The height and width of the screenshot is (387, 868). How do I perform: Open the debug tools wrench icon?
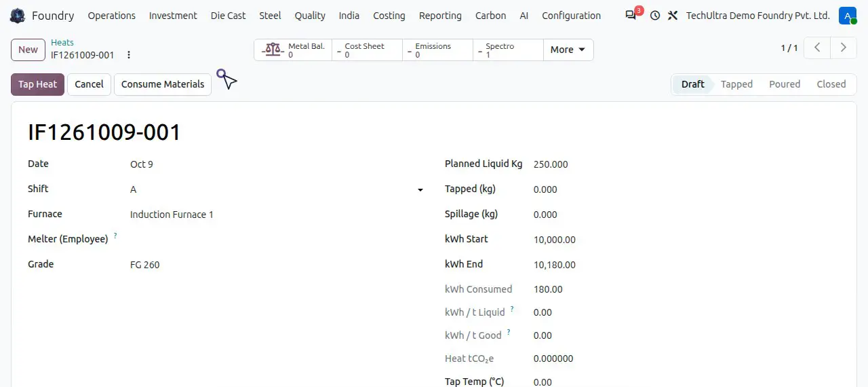(x=673, y=16)
